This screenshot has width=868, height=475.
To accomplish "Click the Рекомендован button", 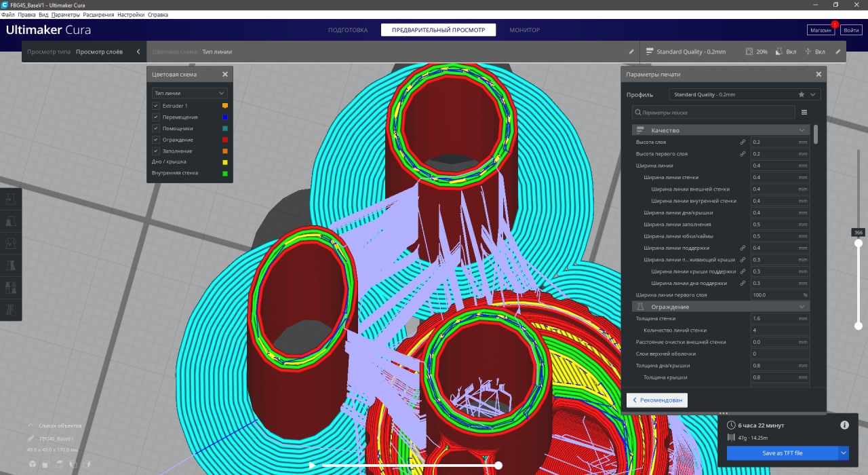I will (656, 400).
